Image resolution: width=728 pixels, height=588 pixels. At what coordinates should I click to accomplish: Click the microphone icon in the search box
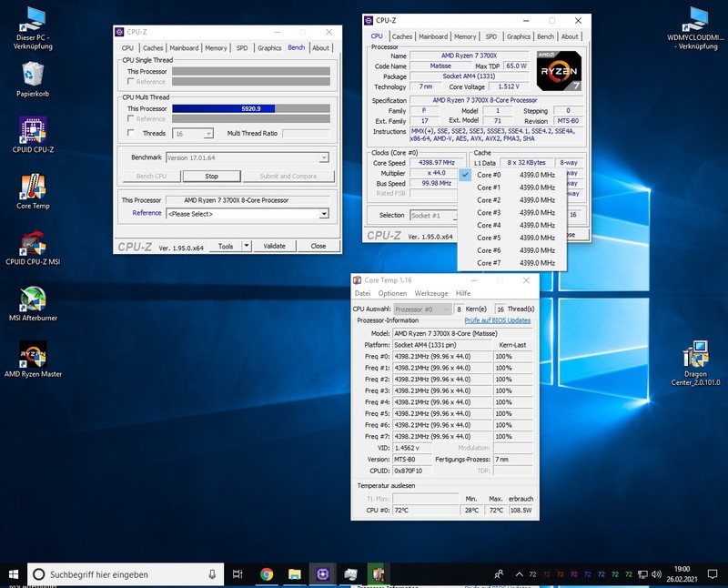click(x=212, y=574)
